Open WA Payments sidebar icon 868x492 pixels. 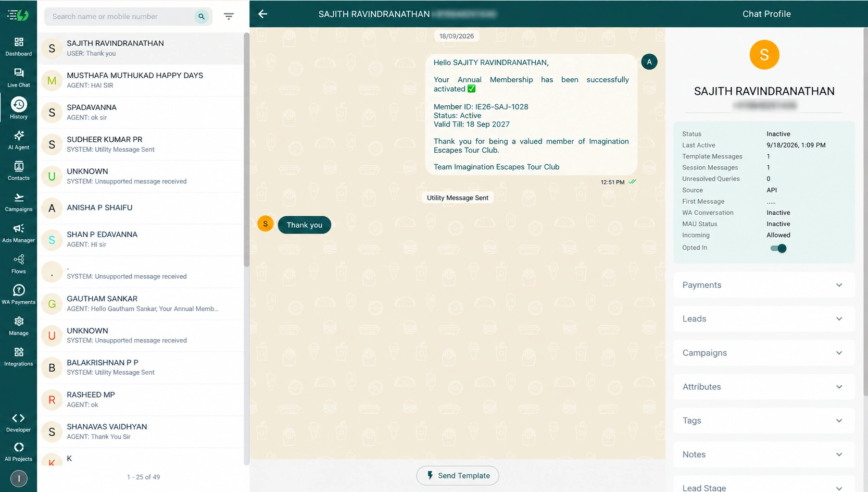[x=19, y=294]
